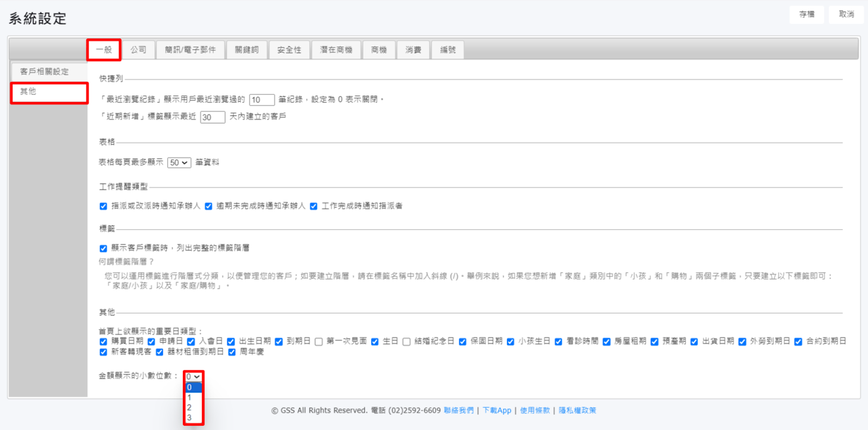This screenshot has height=430, width=868.
Task: Open the 聯絡我們 footer link
Action: (x=458, y=410)
